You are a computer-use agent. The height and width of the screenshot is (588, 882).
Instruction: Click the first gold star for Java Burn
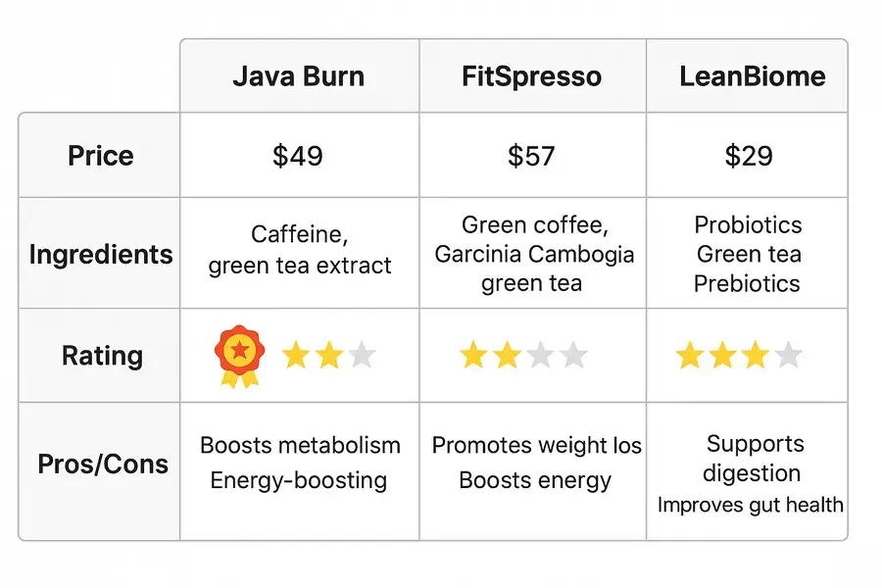click(x=296, y=355)
